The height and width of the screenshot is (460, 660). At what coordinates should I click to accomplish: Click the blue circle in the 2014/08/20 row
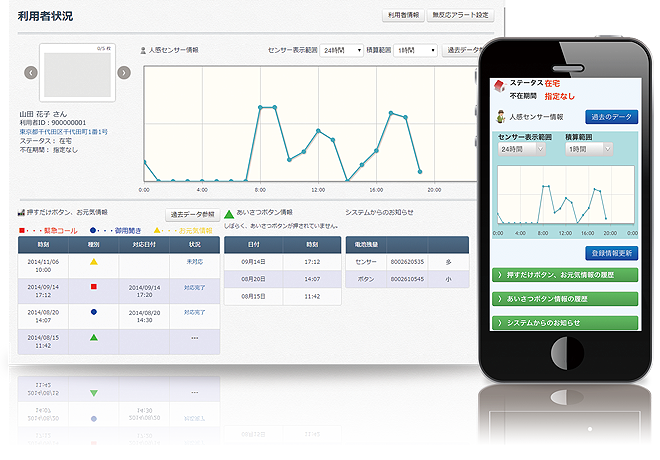[94, 312]
